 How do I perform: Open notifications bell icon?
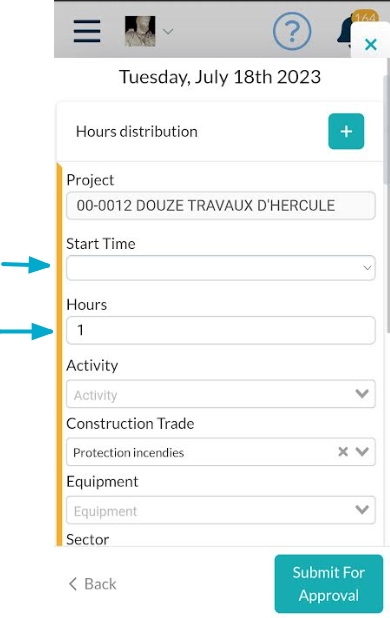coord(344,31)
